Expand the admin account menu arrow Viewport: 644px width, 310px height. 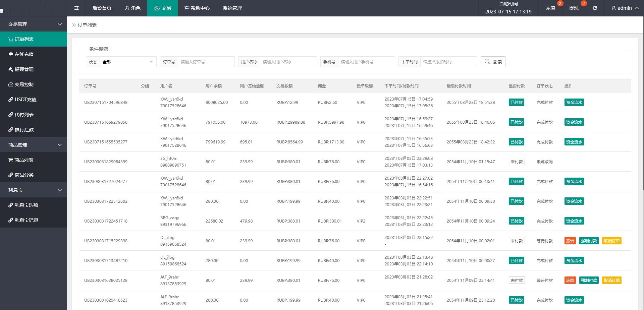click(637, 8)
